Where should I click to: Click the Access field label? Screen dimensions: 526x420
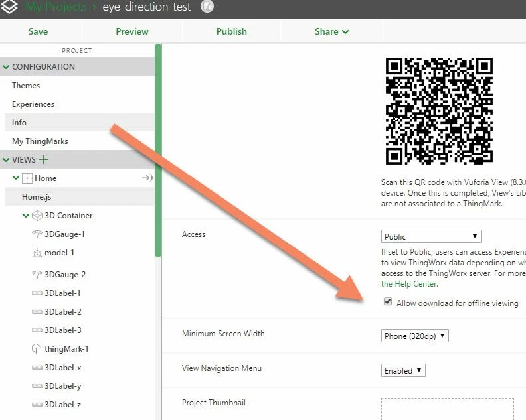[x=193, y=234]
